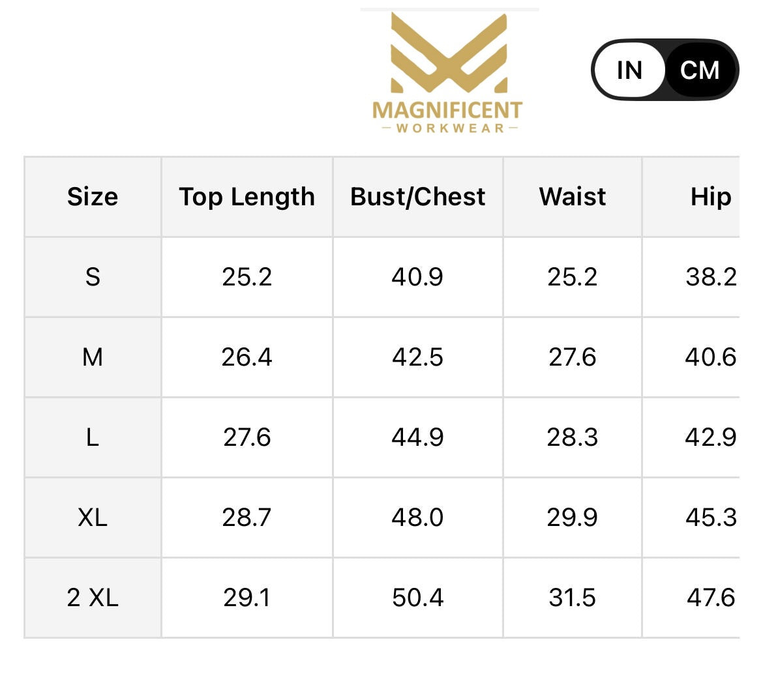This screenshot has width=763, height=700.
Task: Select the CM unit option
Action: click(699, 70)
